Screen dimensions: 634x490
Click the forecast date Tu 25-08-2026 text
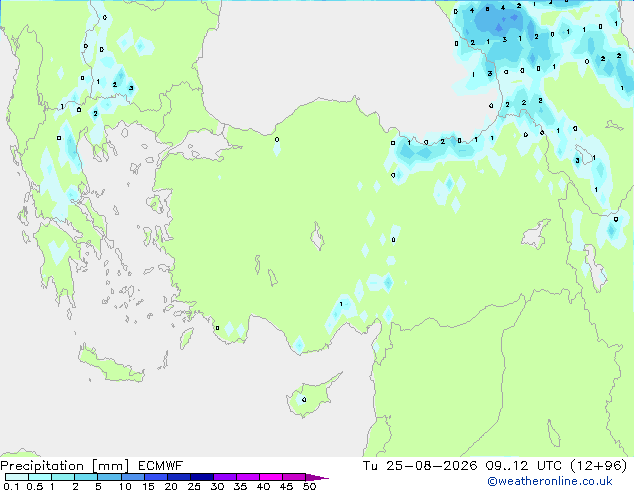pyautogui.click(x=420, y=466)
